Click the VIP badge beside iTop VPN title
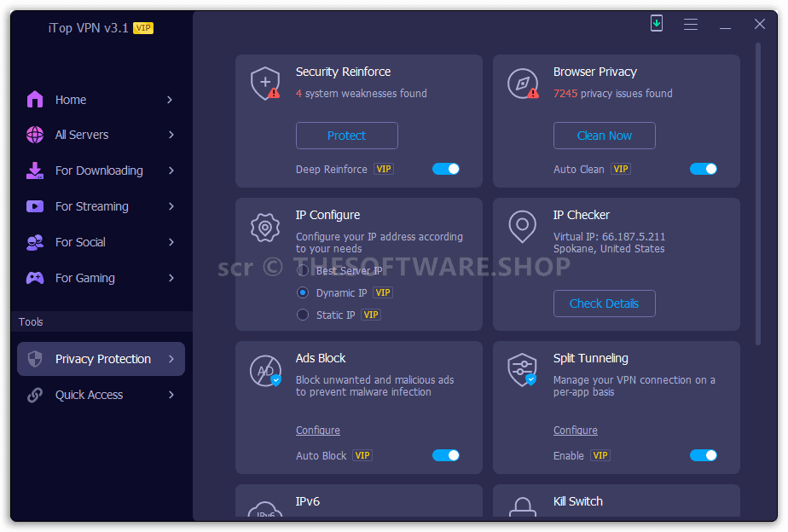This screenshot has height=532, width=788. [x=143, y=28]
